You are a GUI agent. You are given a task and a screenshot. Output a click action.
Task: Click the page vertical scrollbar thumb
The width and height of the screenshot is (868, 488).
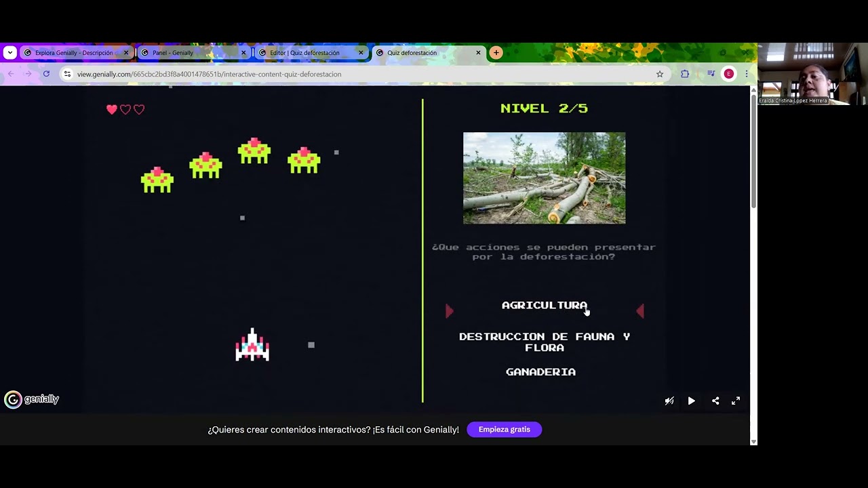pyautogui.click(x=753, y=152)
